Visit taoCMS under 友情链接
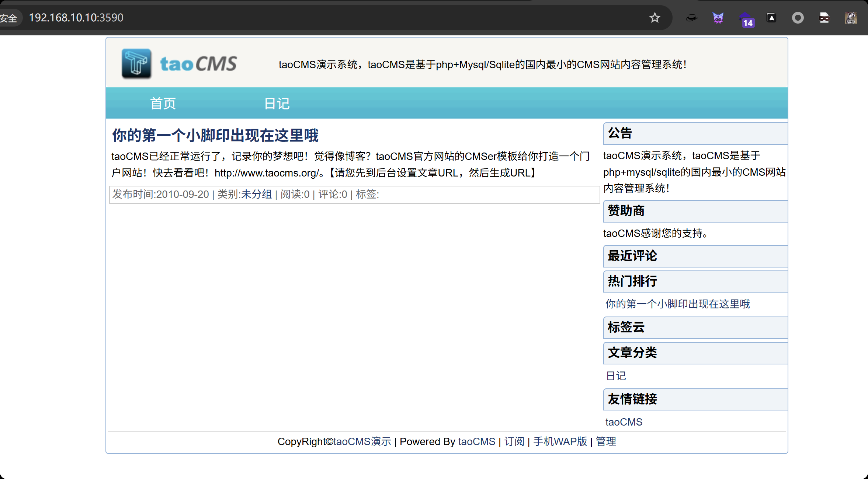 (624, 422)
